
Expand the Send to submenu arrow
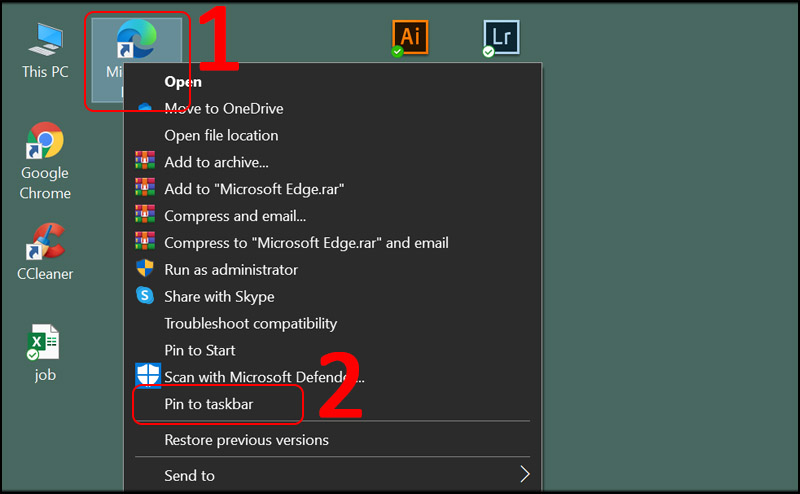tap(524, 475)
